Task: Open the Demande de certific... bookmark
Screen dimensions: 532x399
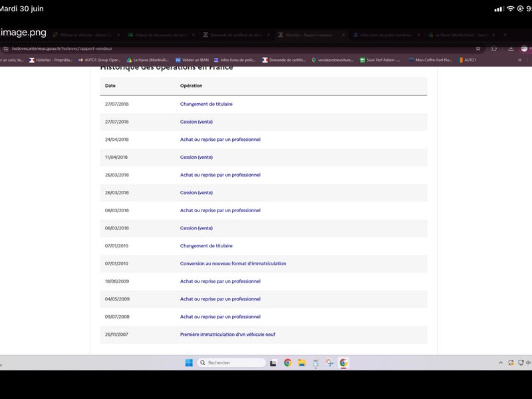Action: pos(284,60)
